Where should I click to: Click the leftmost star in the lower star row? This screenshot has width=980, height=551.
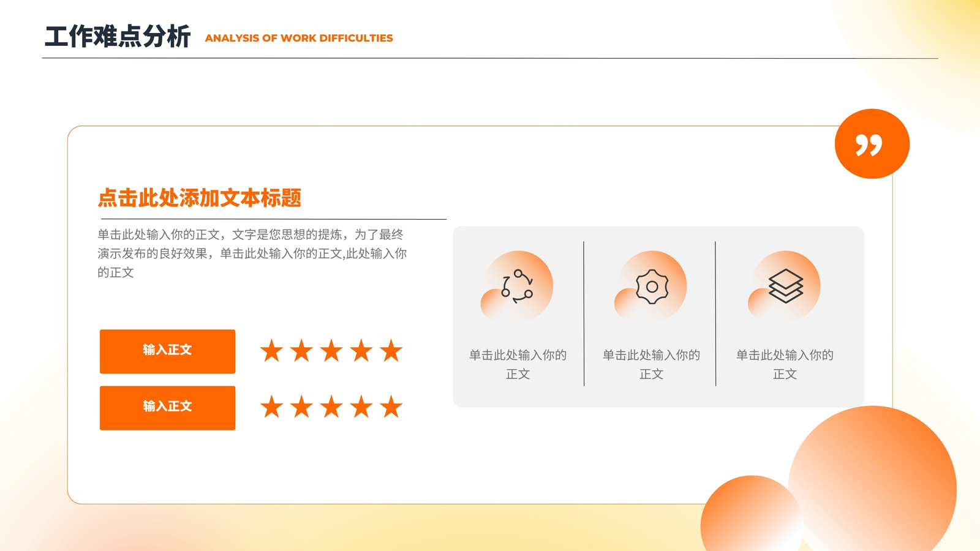pyautogui.click(x=271, y=407)
